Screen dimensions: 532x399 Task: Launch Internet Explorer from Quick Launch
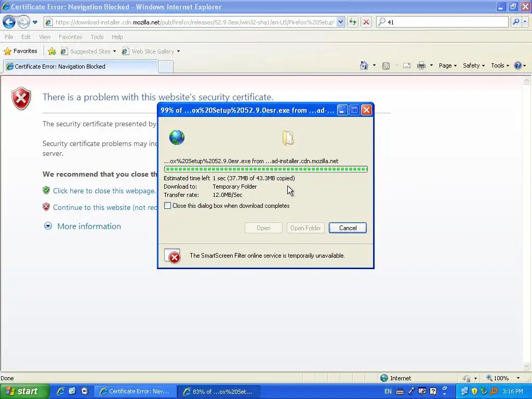tap(61, 391)
